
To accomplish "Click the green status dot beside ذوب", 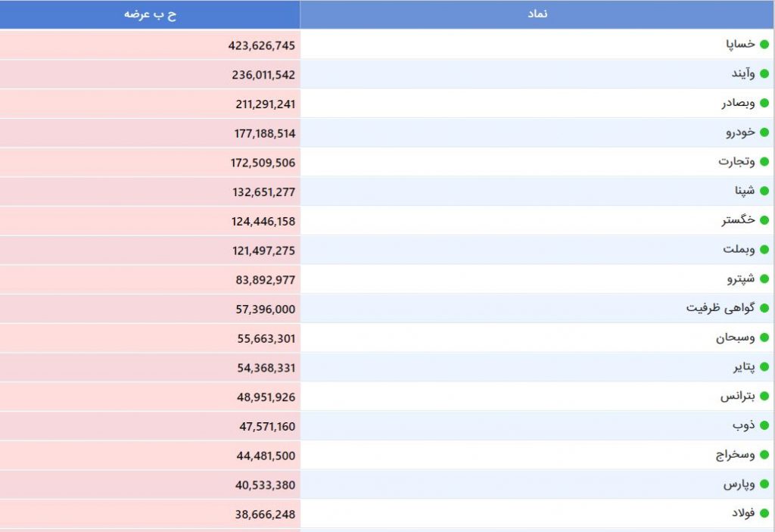I will pos(764,426).
